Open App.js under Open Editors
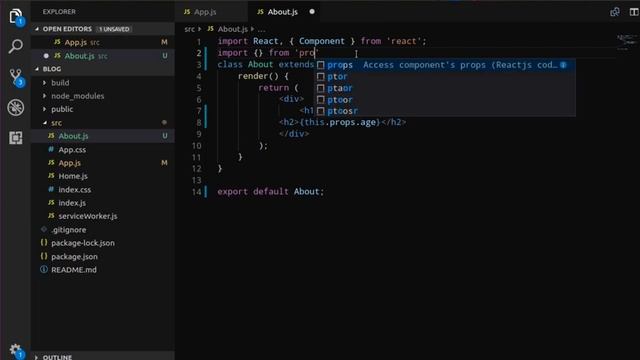Screen dimensions: 640x360 tap(103, 42)
